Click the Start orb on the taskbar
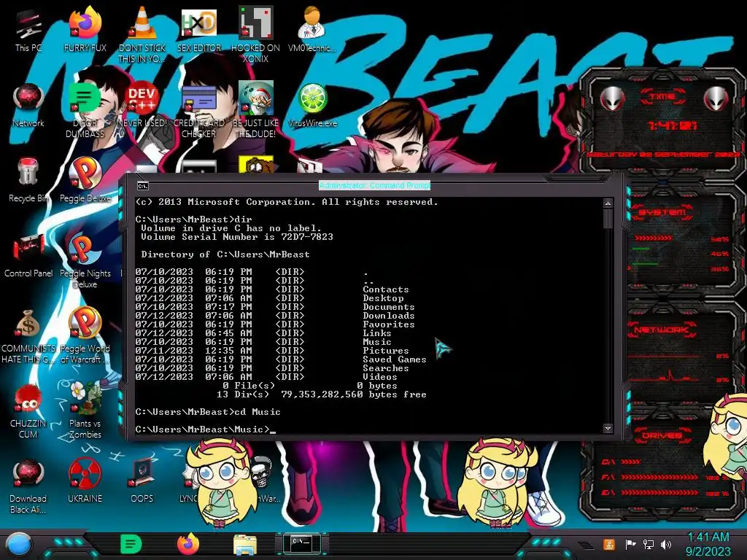This screenshot has height=560, width=747. coord(18,544)
